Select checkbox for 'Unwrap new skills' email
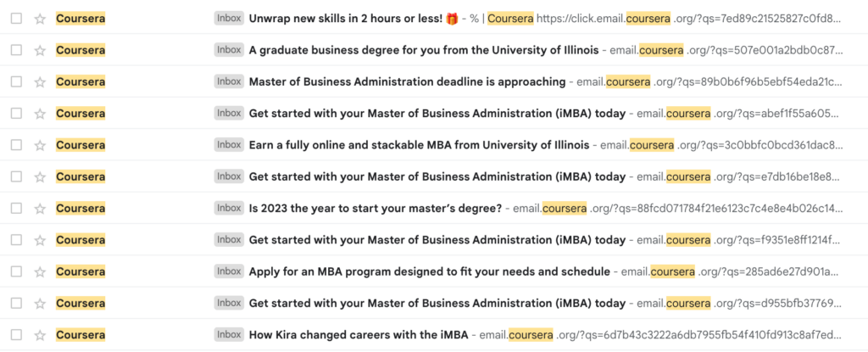 pos(16,19)
